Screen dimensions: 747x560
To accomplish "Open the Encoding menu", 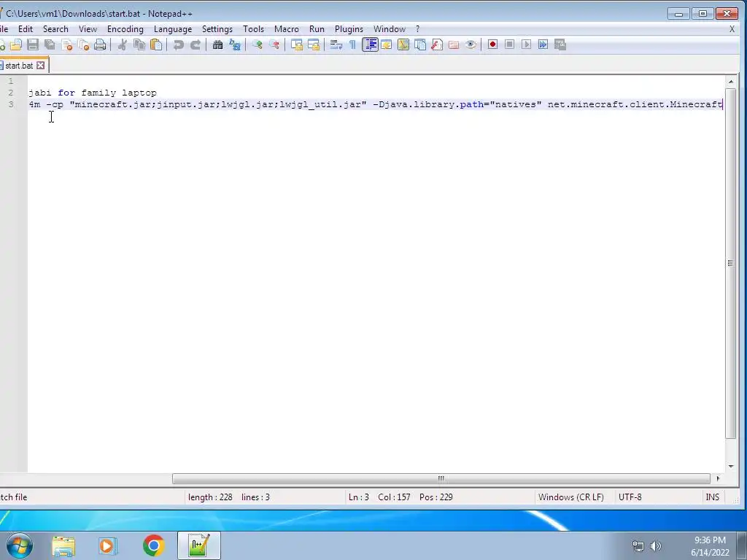I will [x=125, y=29].
